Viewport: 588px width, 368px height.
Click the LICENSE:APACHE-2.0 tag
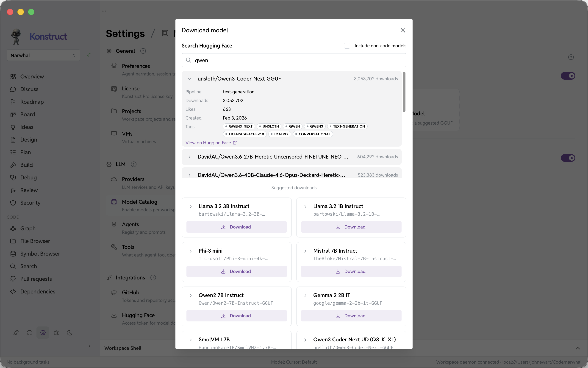pyautogui.click(x=245, y=134)
